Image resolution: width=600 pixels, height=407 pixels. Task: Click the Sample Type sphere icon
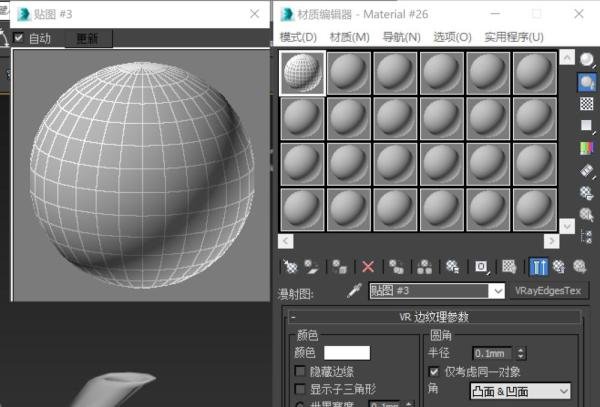pyautogui.click(x=586, y=60)
